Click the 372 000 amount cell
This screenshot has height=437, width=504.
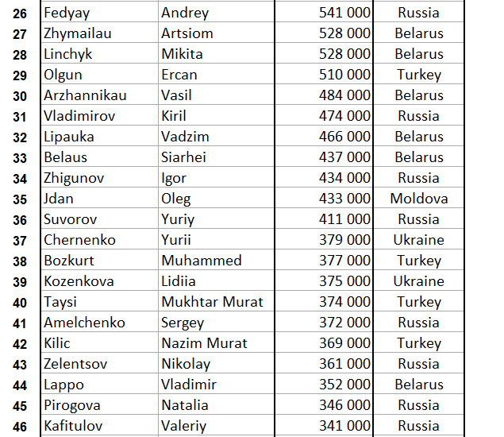pyautogui.click(x=344, y=323)
